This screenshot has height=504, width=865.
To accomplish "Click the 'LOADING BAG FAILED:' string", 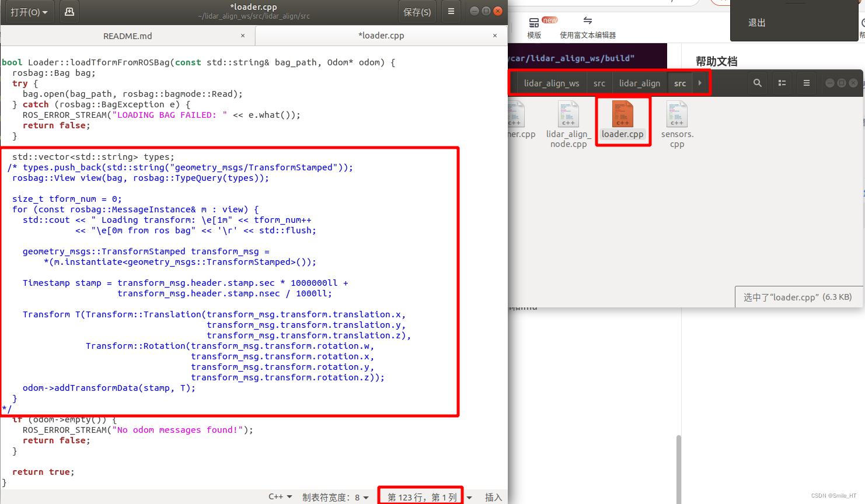I will pyautogui.click(x=169, y=115).
